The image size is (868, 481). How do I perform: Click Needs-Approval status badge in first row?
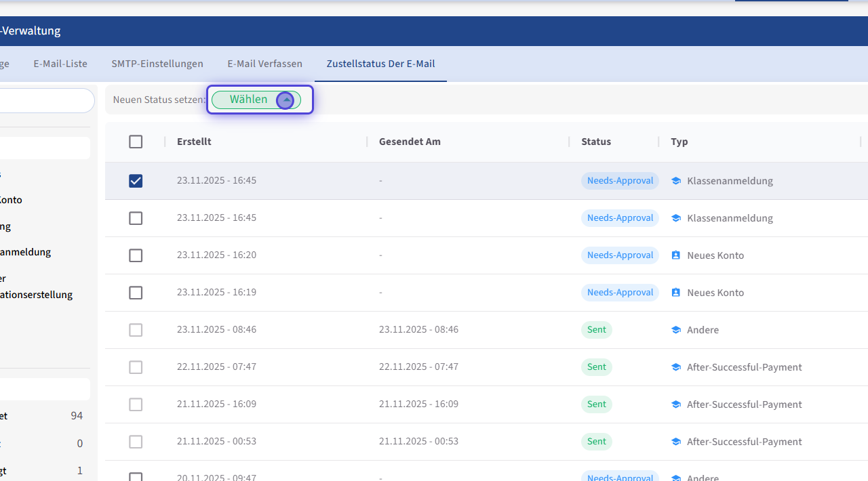620,181
